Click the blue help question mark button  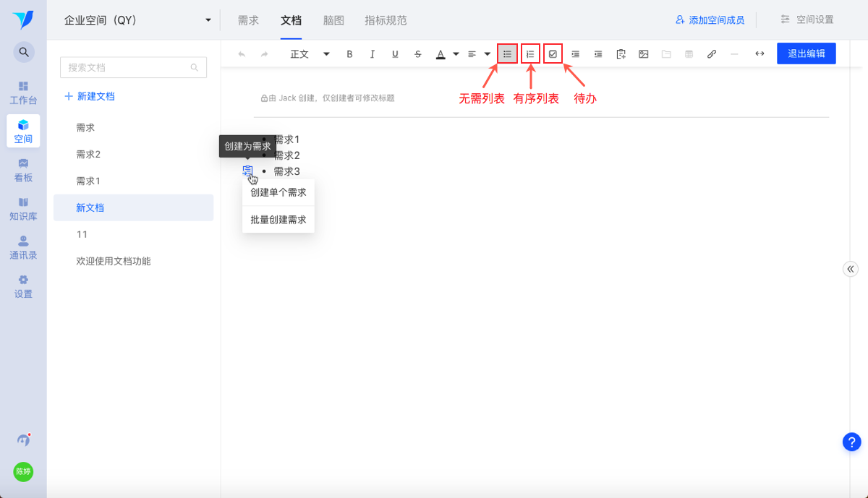(852, 442)
